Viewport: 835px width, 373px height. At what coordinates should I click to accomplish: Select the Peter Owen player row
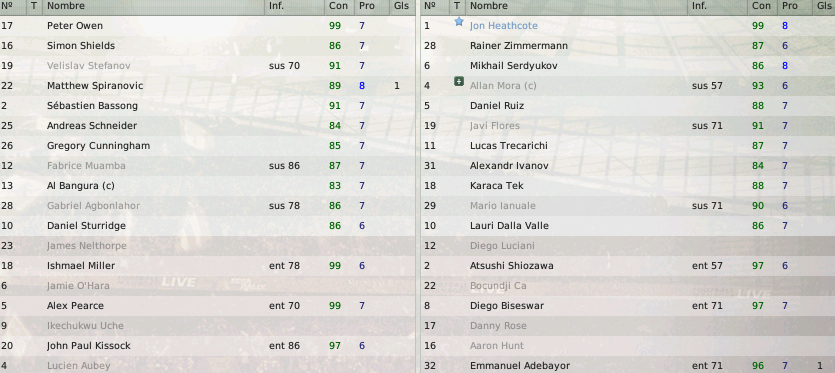pyautogui.click(x=208, y=26)
